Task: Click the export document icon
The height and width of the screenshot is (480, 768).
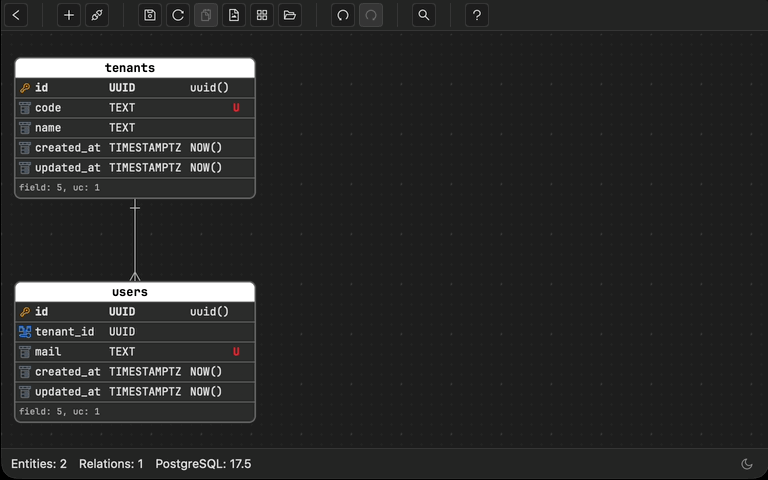Action: (x=233, y=15)
